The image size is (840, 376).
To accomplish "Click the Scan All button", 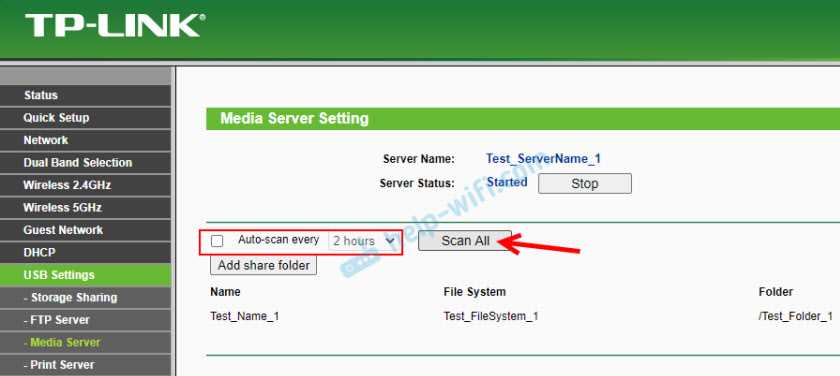I will point(465,241).
